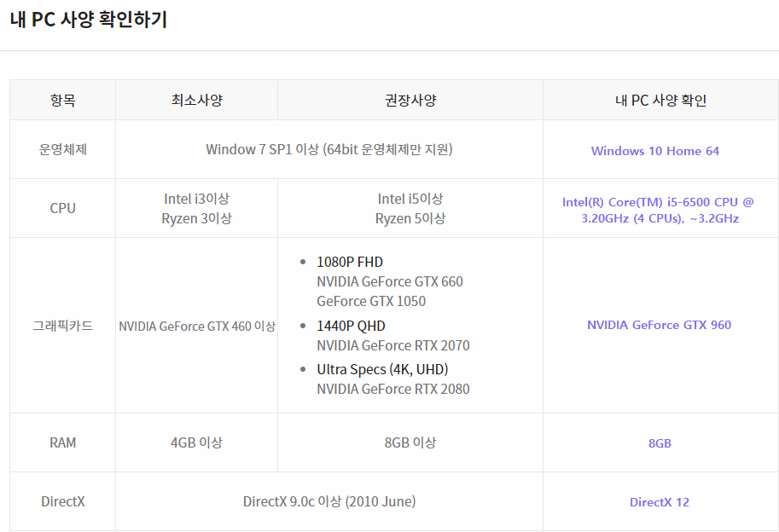Viewport: 779px width, 532px height.
Task: Click the 항목 column header
Action: point(62,101)
